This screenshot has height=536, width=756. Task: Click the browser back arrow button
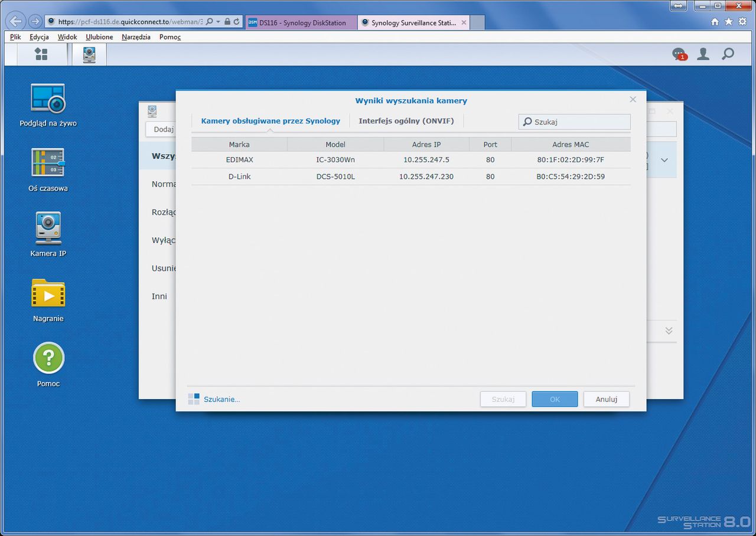16,22
